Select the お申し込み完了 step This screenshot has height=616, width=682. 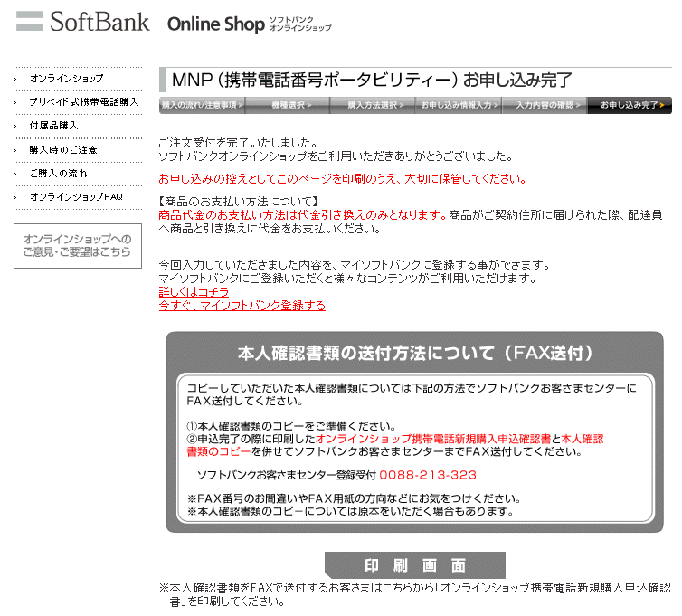630,105
